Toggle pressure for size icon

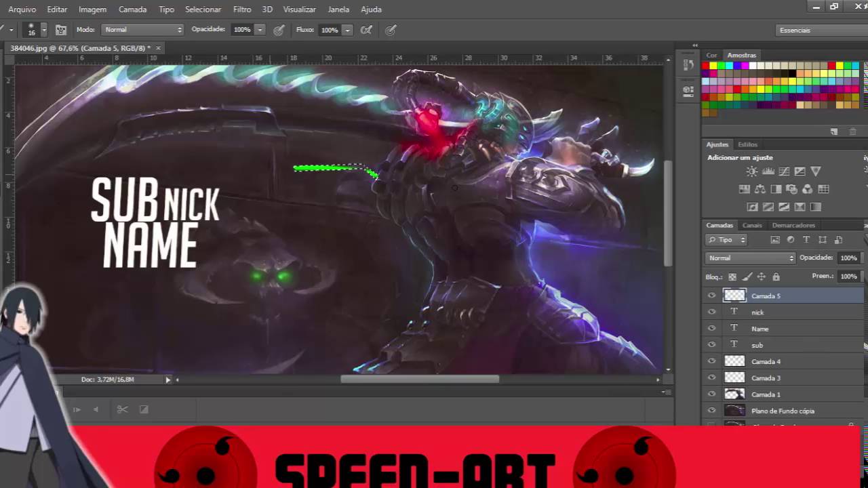point(391,30)
